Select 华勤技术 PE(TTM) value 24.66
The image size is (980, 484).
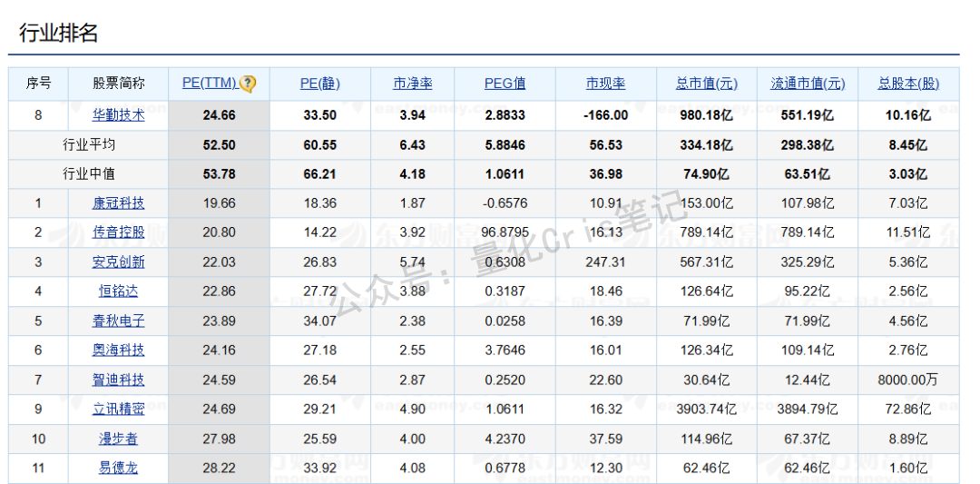[219, 115]
